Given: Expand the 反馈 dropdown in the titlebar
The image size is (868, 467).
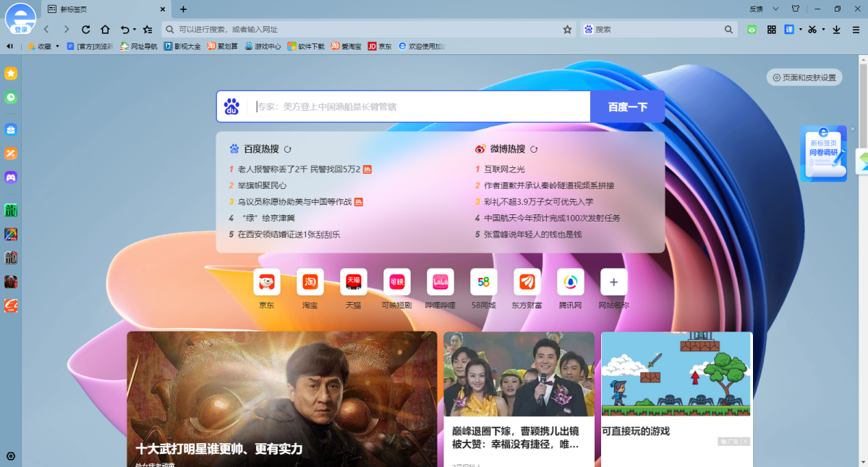Looking at the screenshot, I should coord(776,9).
